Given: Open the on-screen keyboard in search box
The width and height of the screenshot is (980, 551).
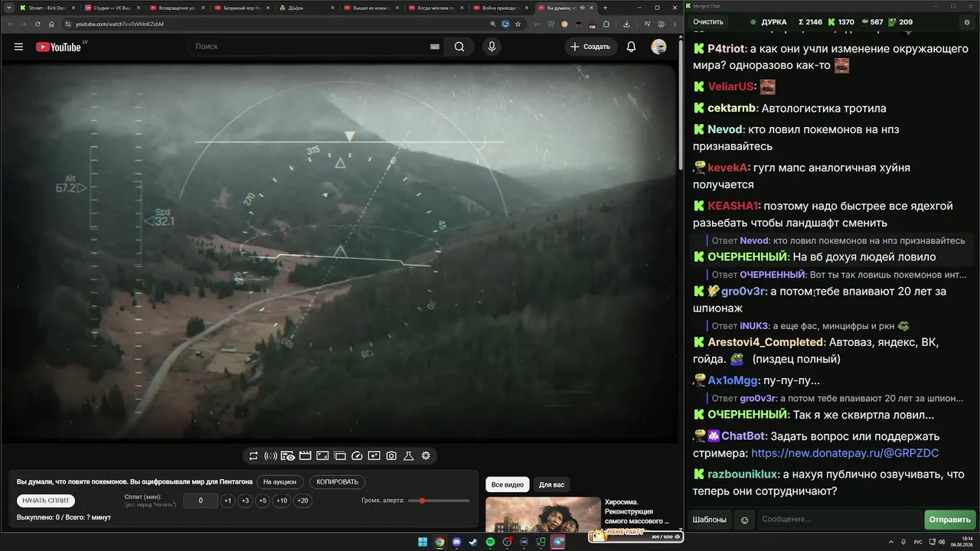Looking at the screenshot, I should (x=435, y=47).
